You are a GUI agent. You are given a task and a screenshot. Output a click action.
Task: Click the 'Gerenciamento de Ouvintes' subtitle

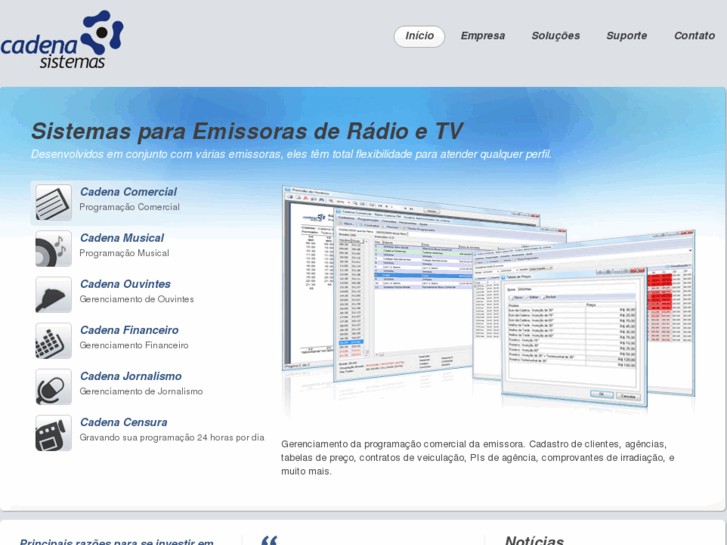pyautogui.click(x=136, y=299)
